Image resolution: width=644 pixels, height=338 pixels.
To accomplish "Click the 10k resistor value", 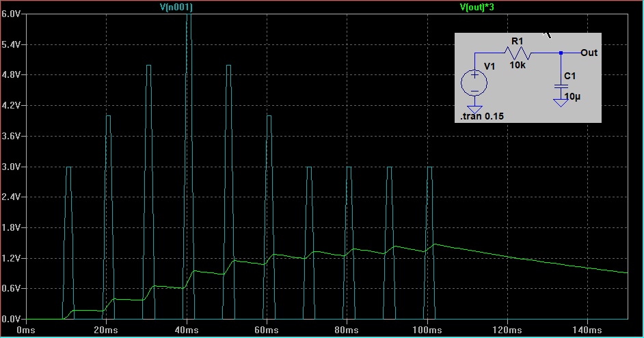I will pos(518,65).
